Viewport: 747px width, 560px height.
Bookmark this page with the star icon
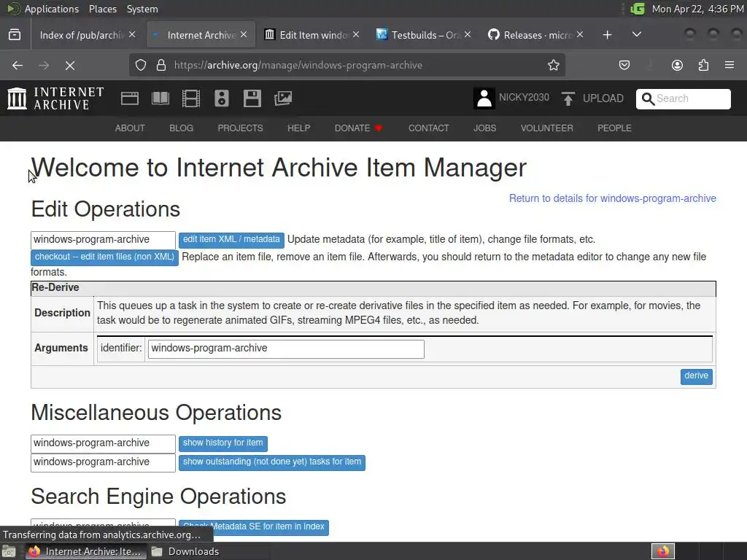553,65
